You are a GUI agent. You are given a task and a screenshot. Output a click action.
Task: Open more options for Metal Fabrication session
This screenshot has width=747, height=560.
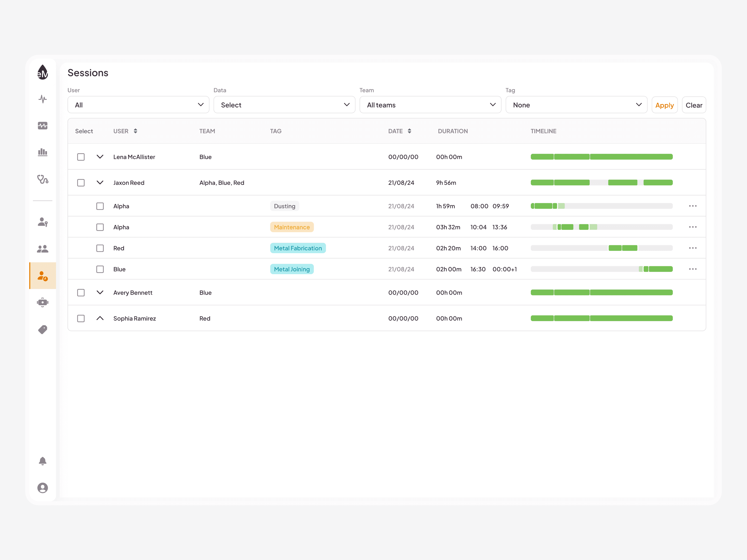click(x=693, y=248)
